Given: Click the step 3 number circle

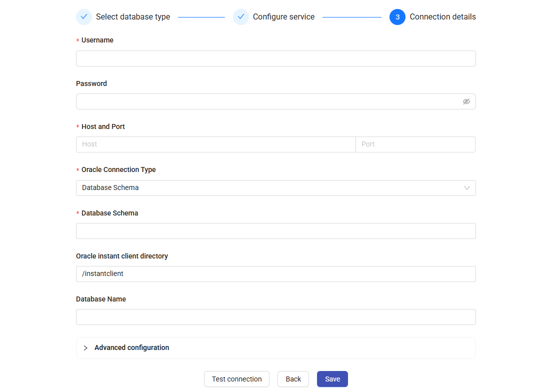Looking at the screenshot, I should pyautogui.click(x=397, y=17).
